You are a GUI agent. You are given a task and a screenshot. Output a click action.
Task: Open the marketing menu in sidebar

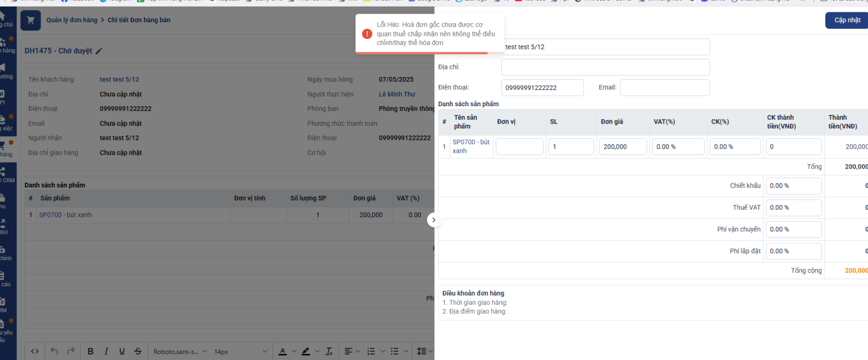click(5, 70)
